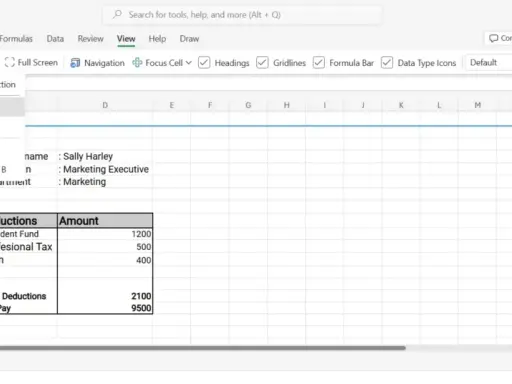Open the Navigation pane icon
This screenshot has height=384, width=512.
(75, 63)
